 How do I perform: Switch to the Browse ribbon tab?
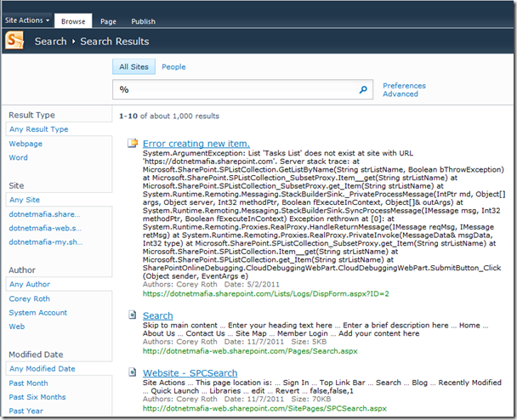(73, 21)
